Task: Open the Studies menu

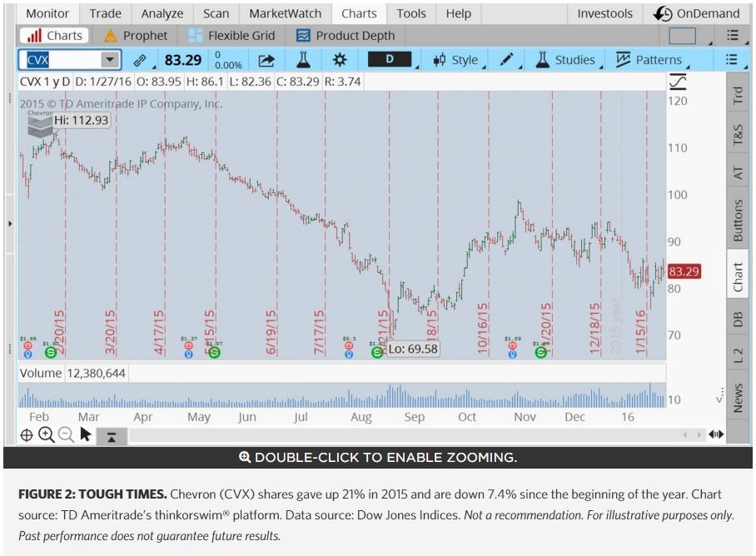Action: tap(566, 60)
